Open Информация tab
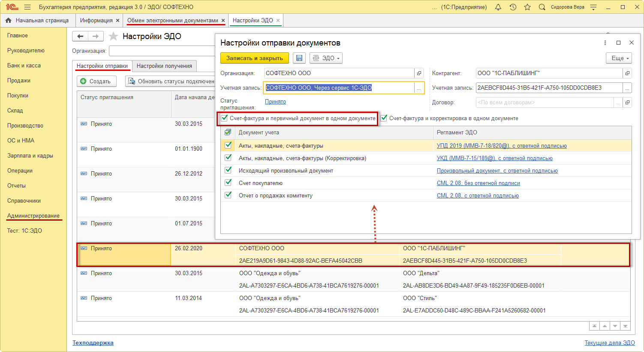The width and height of the screenshot is (644, 352). 96,21
